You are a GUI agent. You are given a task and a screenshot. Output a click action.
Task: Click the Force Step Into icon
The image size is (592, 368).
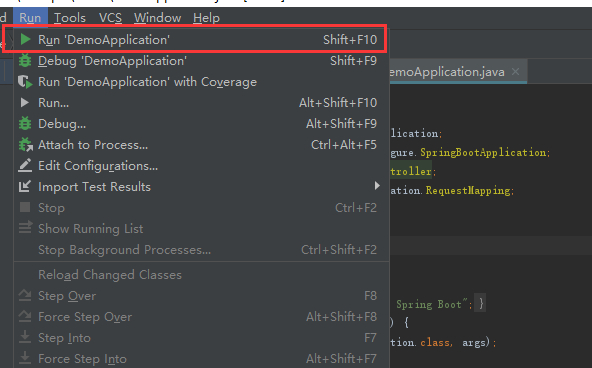25,358
